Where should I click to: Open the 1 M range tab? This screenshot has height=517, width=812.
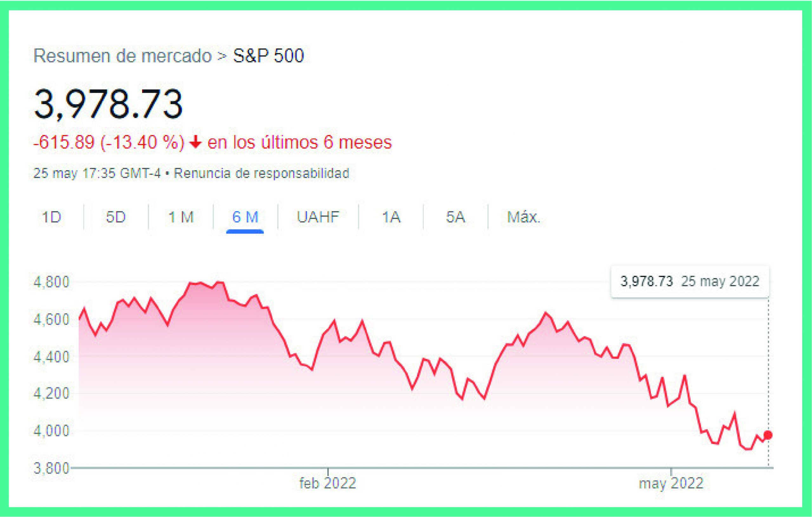pos(181,217)
